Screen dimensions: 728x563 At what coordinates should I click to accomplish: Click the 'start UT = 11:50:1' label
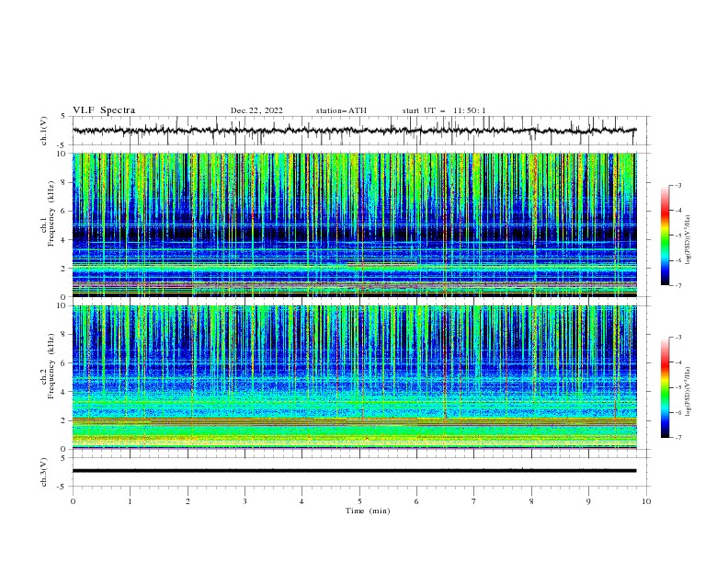pos(444,110)
